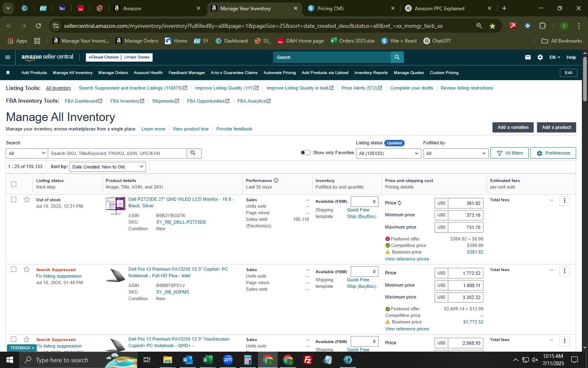Click the Performance info icon
This screenshot has height=368, width=588.
pos(276,180)
